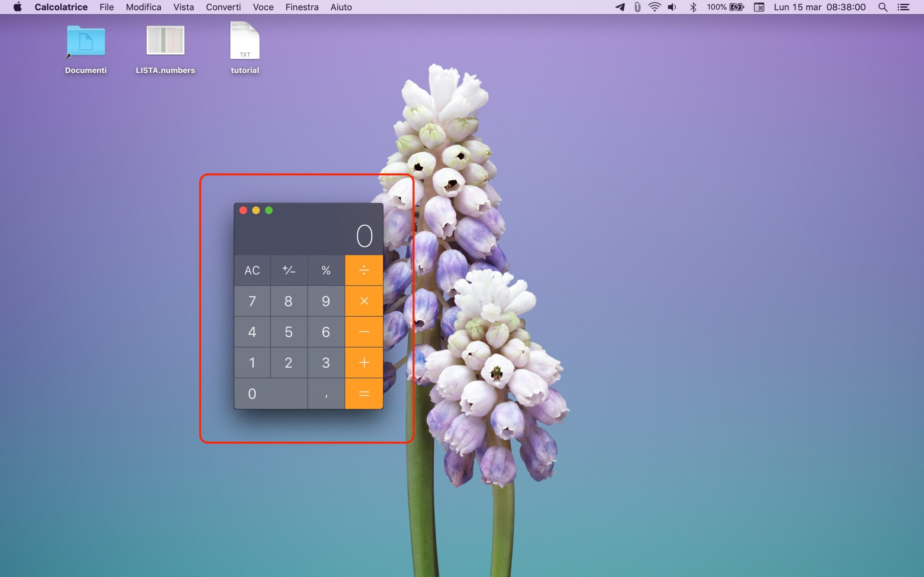924x577 pixels.
Task: Open Notification Center list icon
Action: [903, 7]
